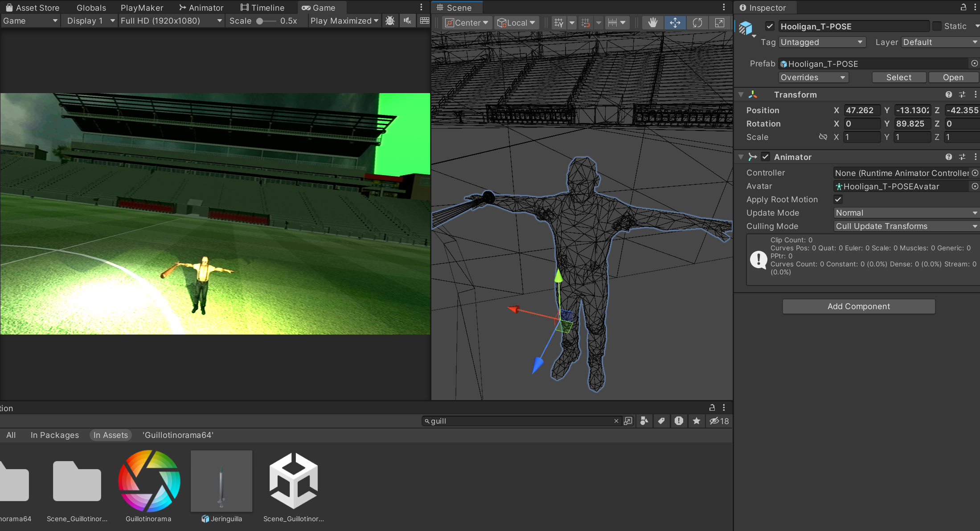Click Open prefab button

click(x=953, y=78)
